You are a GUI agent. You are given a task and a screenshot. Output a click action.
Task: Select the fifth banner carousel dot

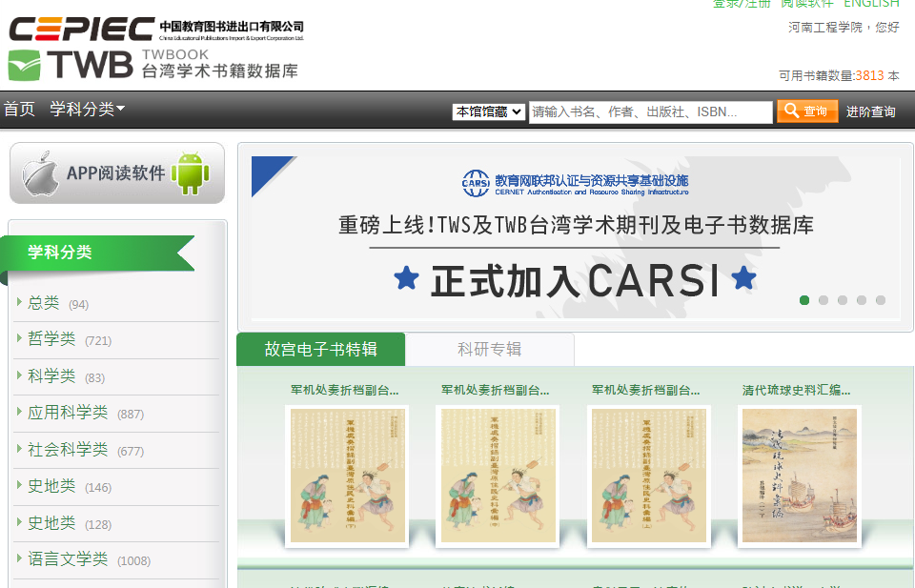tap(881, 300)
